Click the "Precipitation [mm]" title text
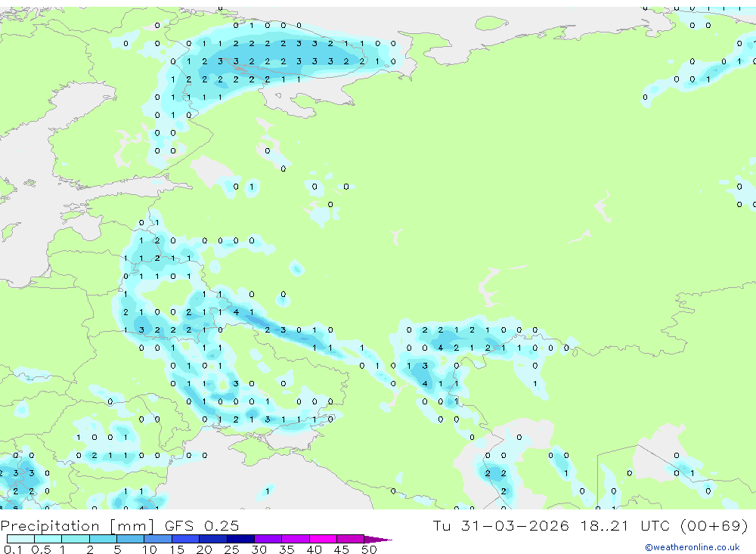 pos(77,526)
